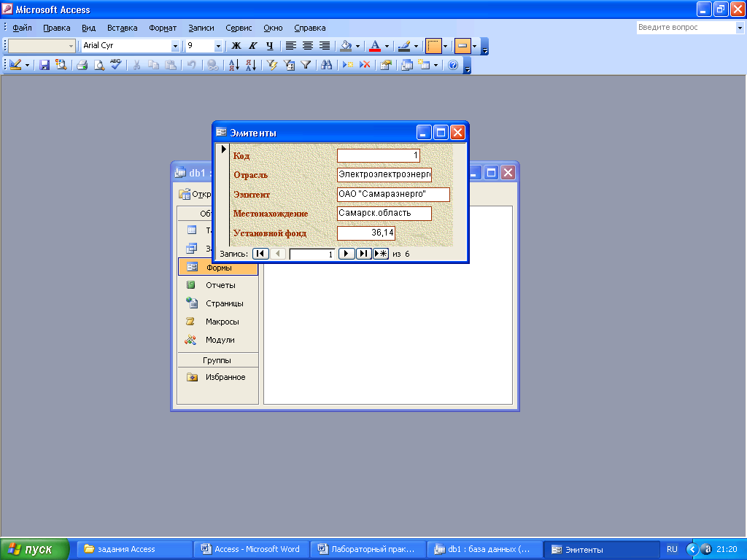Add new record navigation button
Screen dimensions: 747x560
[x=381, y=254]
